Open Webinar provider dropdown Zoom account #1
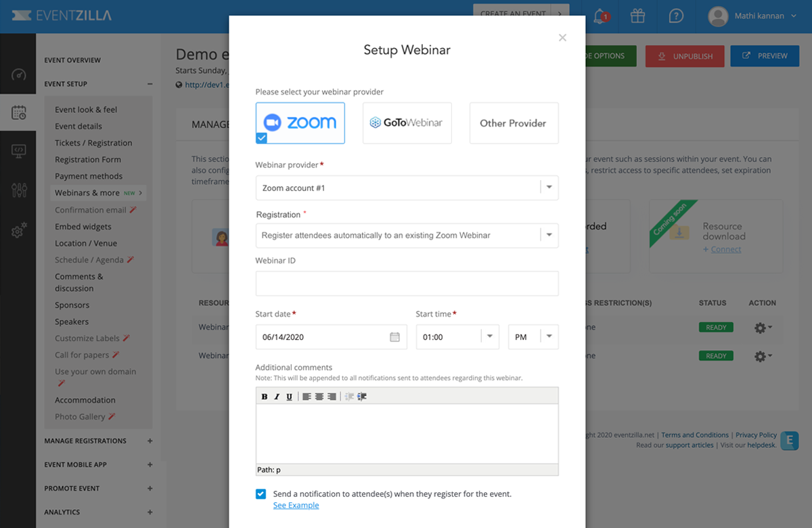 407,188
